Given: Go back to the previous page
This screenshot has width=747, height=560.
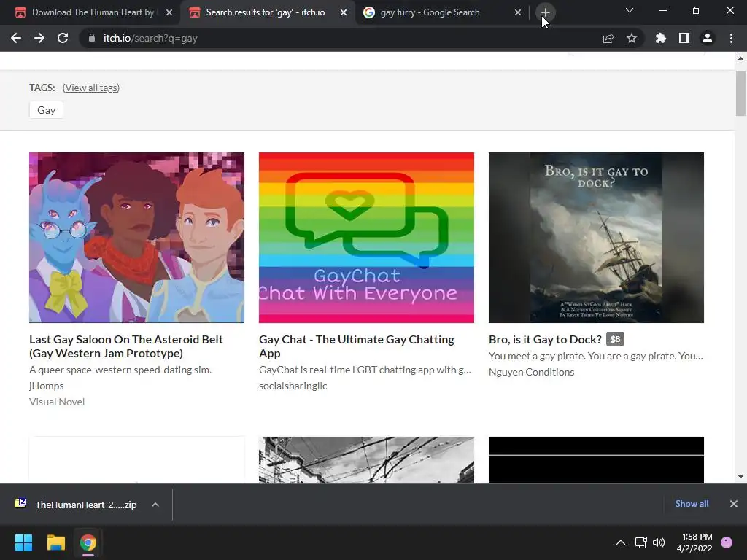Looking at the screenshot, I should tap(16, 38).
